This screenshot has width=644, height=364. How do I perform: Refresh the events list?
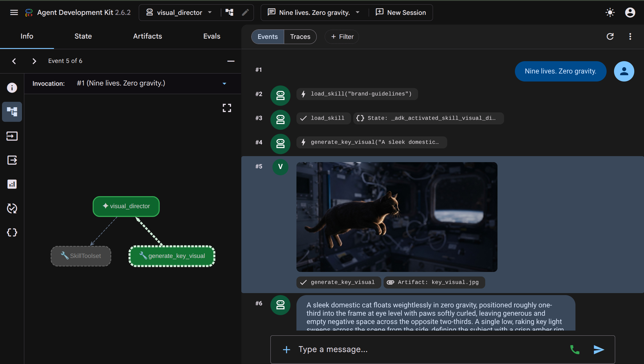click(x=610, y=36)
